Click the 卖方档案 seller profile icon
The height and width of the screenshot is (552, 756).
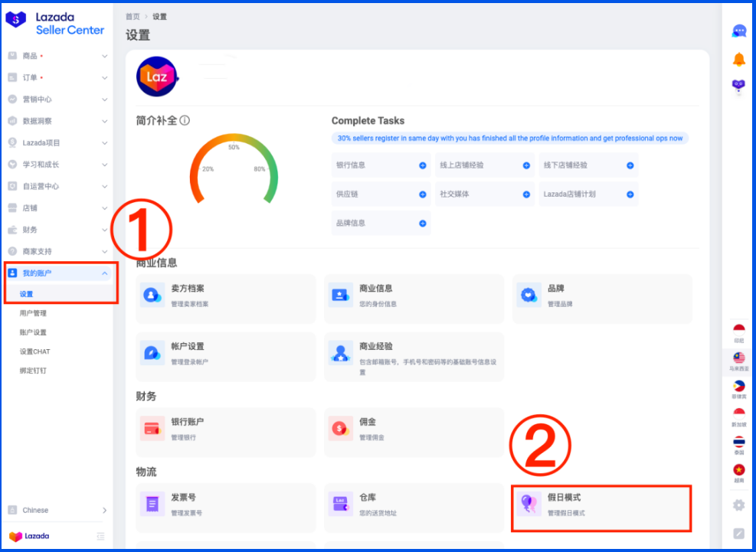click(152, 296)
